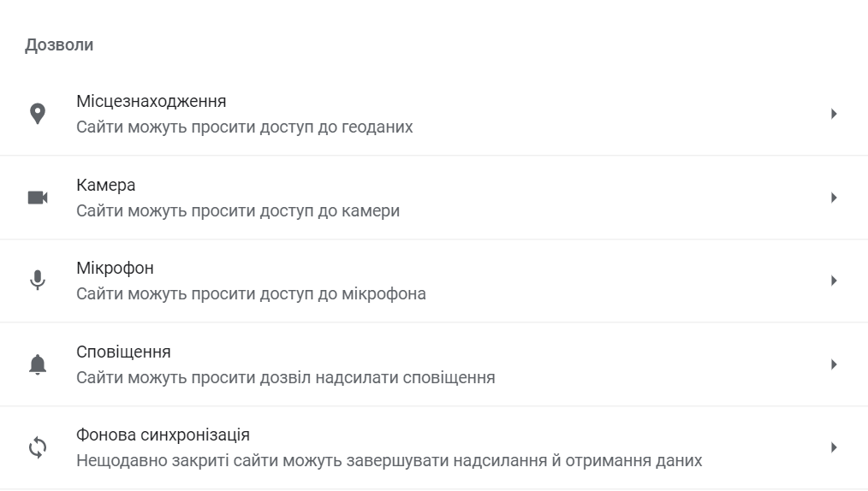Click the background sync arrows icon
The height and width of the screenshot is (491, 868).
(38, 447)
